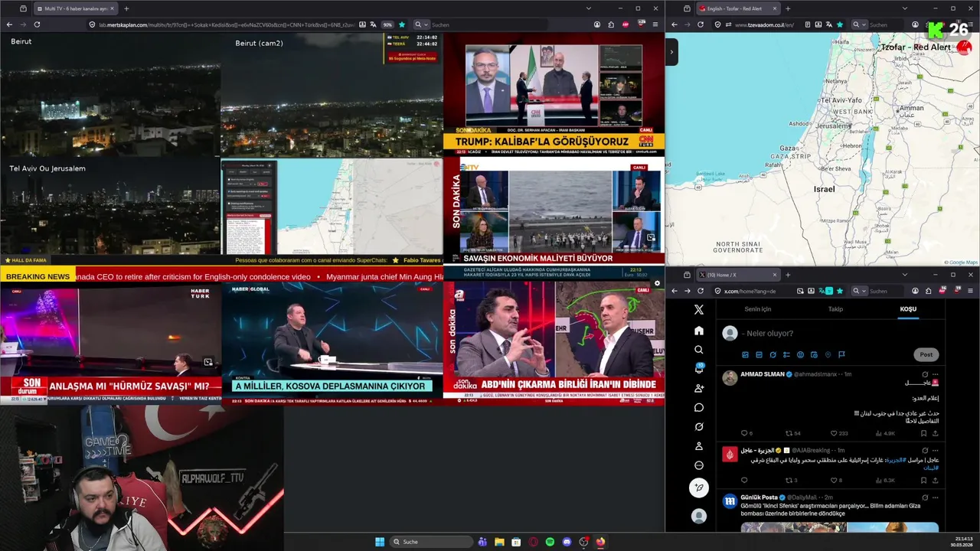Open new tab in X window
Viewport: 980px width, 551px height.
click(788, 275)
